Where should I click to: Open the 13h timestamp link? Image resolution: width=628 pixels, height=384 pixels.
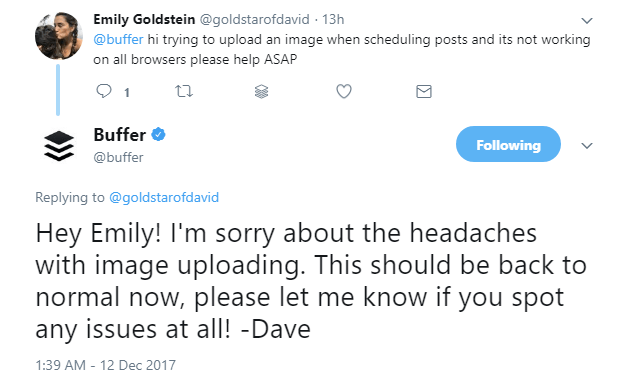click(333, 19)
